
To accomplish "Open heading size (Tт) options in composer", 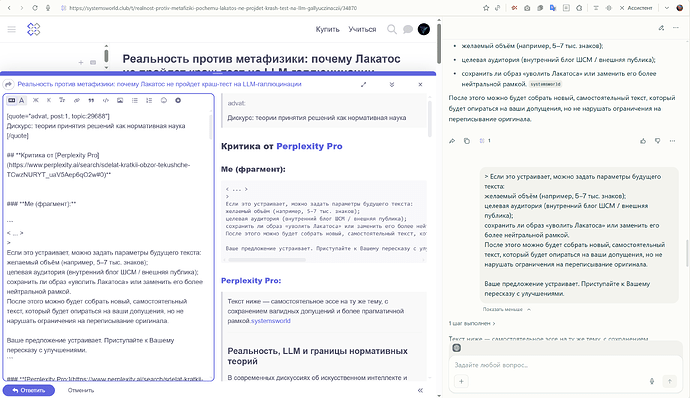I will [x=62, y=100].
